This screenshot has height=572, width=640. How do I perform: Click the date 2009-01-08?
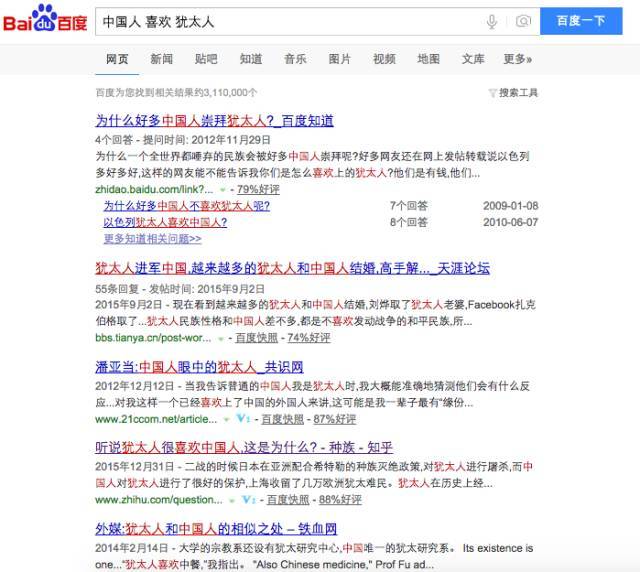pos(511,206)
